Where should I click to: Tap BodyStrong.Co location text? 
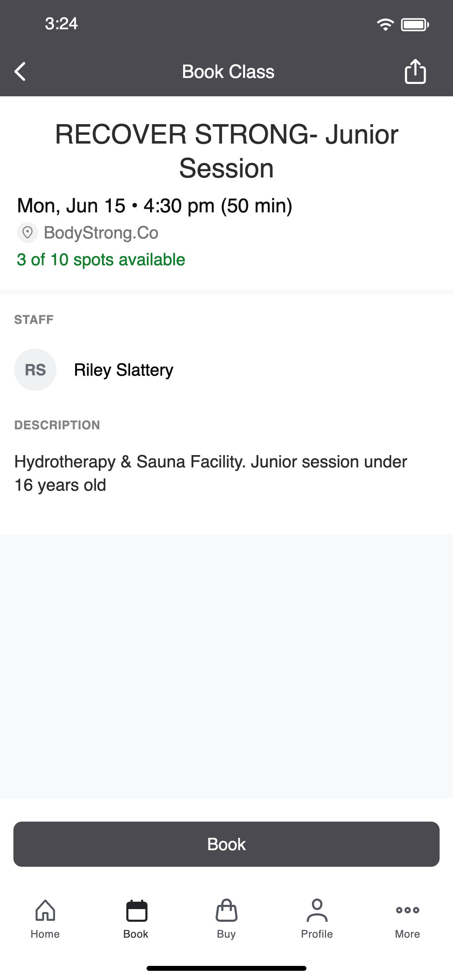[101, 232]
